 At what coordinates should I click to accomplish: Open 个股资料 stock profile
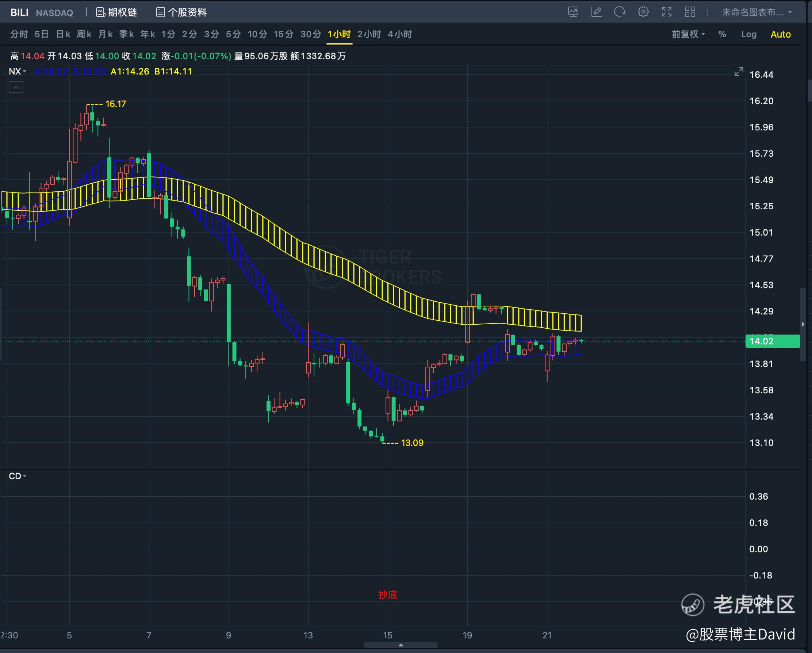pyautogui.click(x=181, y=12)
